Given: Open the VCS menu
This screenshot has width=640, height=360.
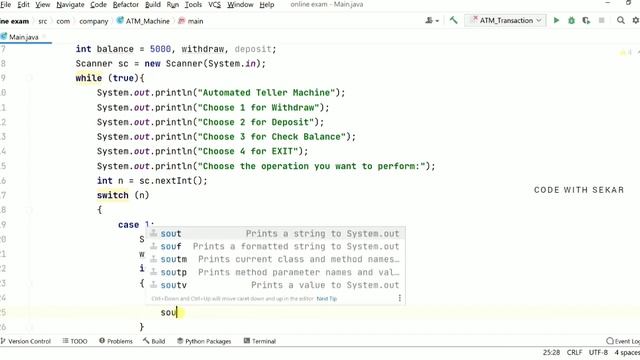Looking at the screenshot, I should click(214, 4).
